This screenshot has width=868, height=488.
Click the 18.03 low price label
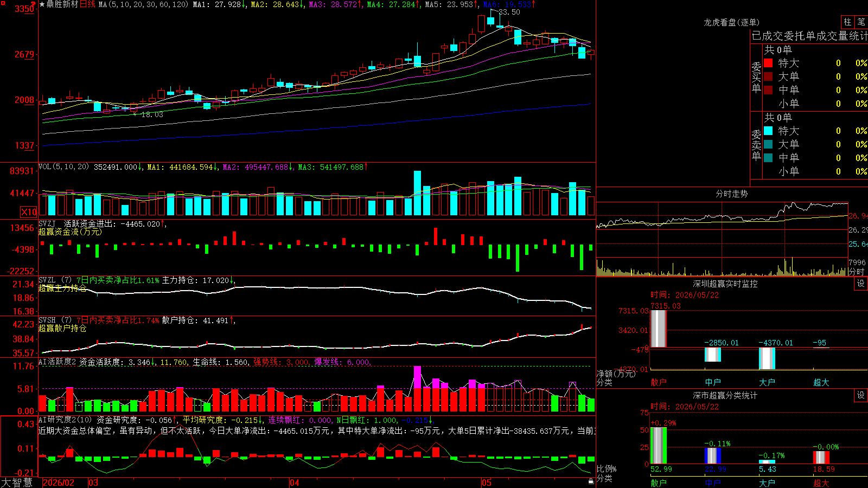point(152,114)
